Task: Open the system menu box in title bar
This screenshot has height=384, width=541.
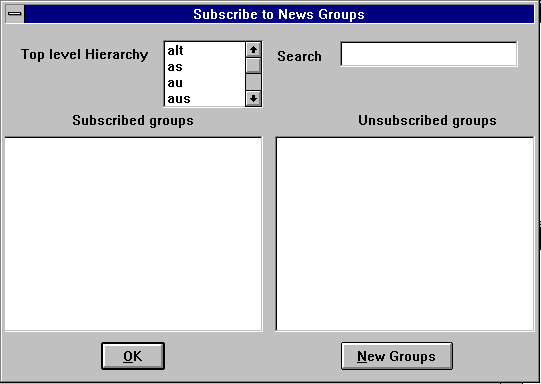Action: pos(14,14)
